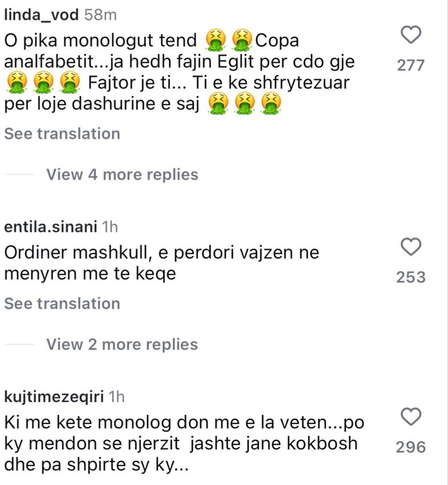Translate the entila.sinani comment
The image size is (448, 485).
tap(62, 304)
